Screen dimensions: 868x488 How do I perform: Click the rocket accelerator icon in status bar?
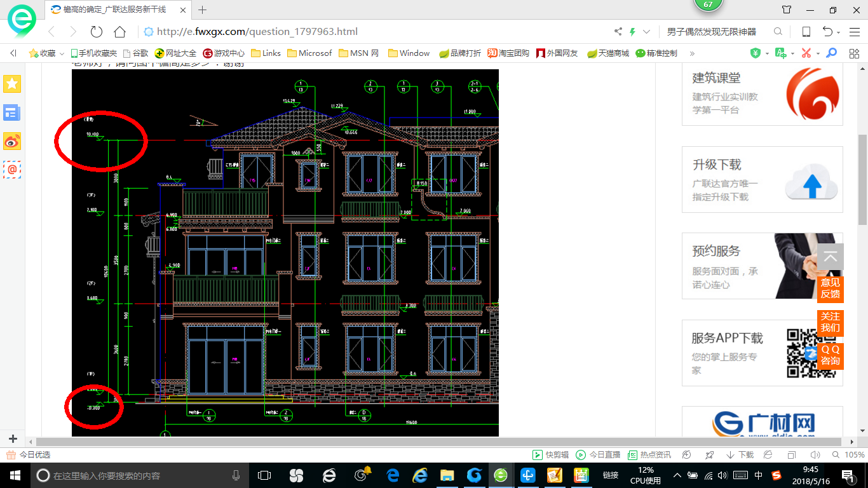click(x=710, y=455)
